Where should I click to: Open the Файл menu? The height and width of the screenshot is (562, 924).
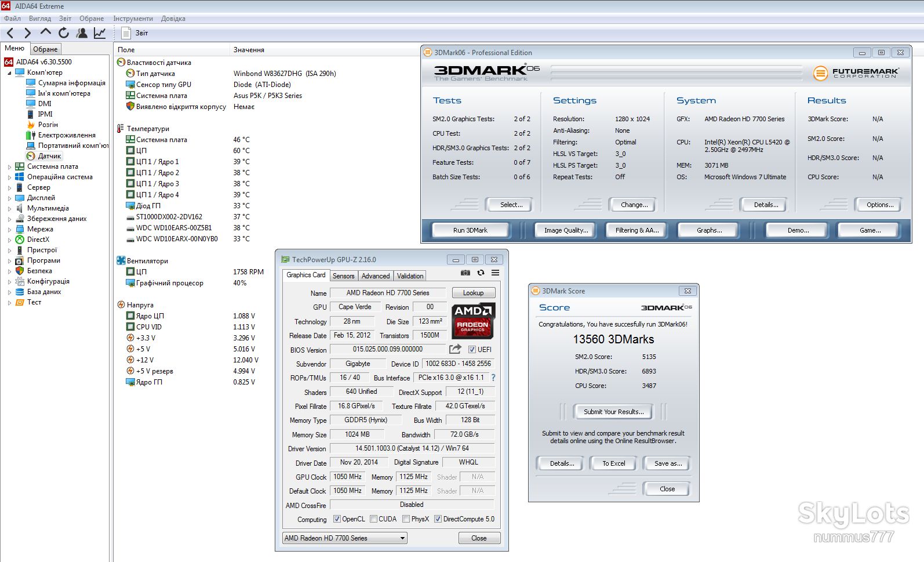12,19
